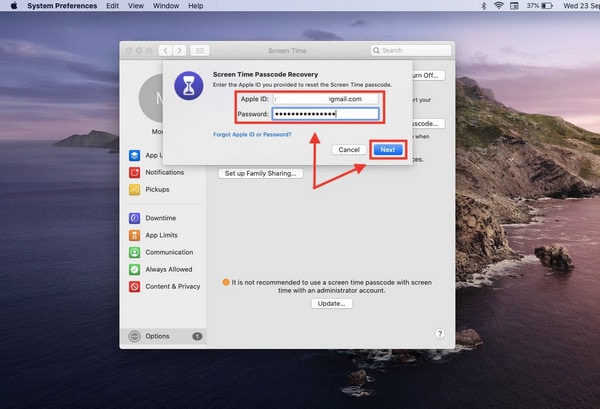This screenshot has width=600, height=409.
Task: Click the Screen Time Passcode Recovery heading
Action: [x=265, y=74]
